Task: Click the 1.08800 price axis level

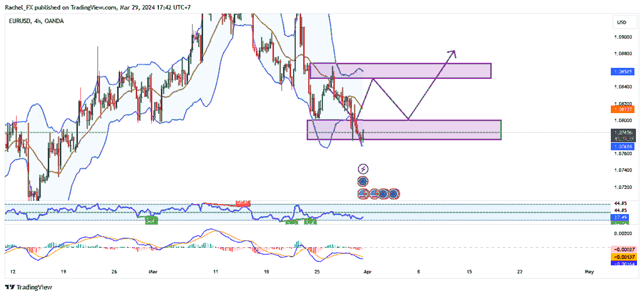Action: coord(622,53)
